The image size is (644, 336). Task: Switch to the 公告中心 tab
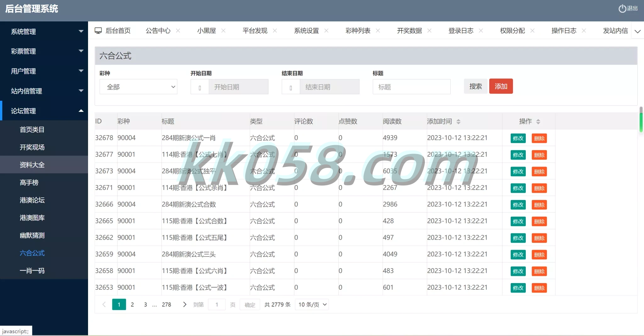pos(158,31)
